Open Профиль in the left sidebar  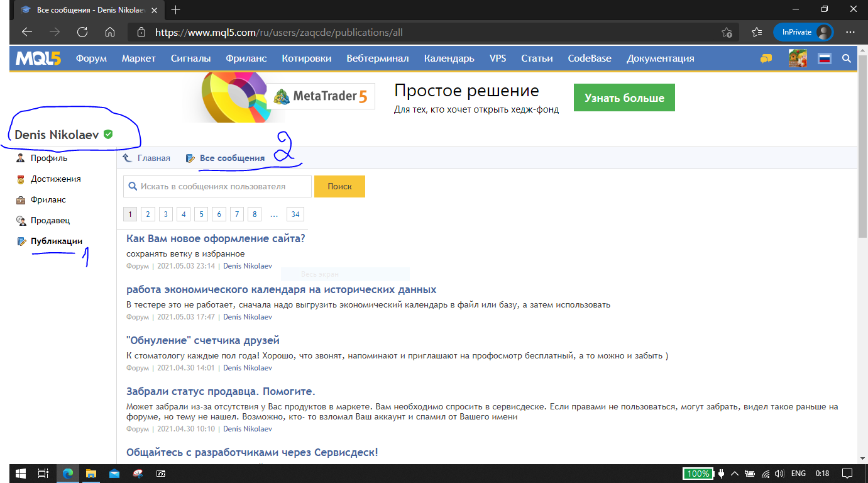click(x=49, y=158)
